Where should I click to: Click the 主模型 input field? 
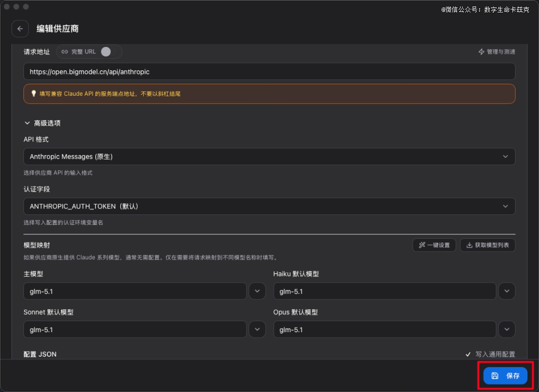click(x=135, y=291)
